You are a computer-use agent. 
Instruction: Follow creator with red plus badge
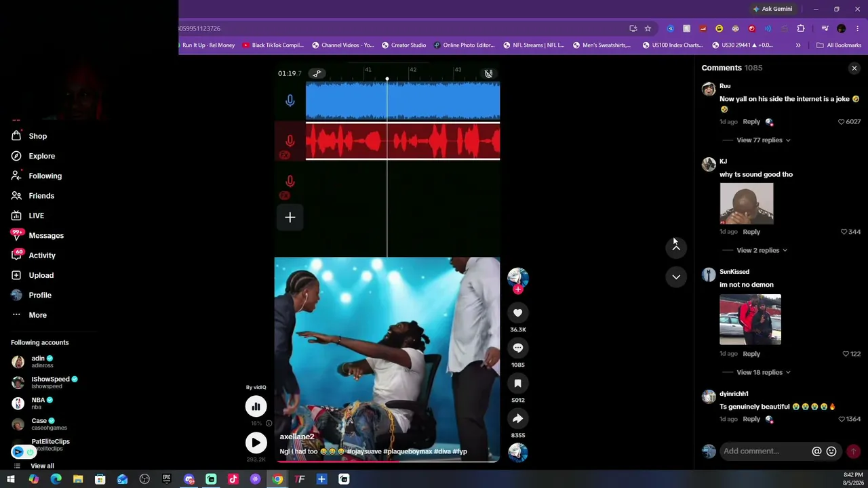click(518, 289)
